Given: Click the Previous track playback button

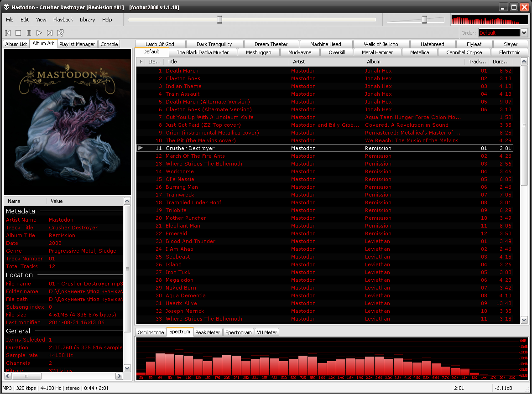Looking at the screenshot, I should (8, 33).
